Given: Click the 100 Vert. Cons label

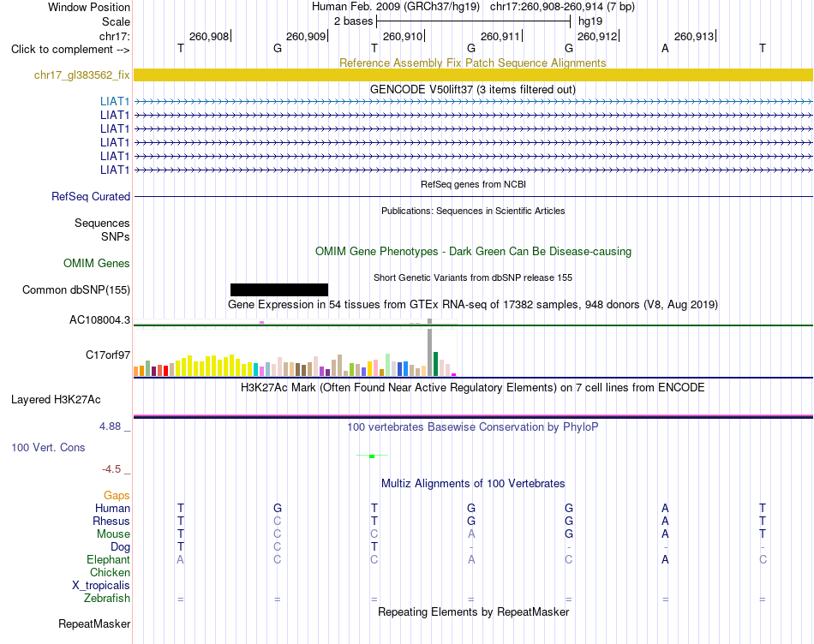Looking at the screenshot, I should pyautogui.click(x=48, y=447).
